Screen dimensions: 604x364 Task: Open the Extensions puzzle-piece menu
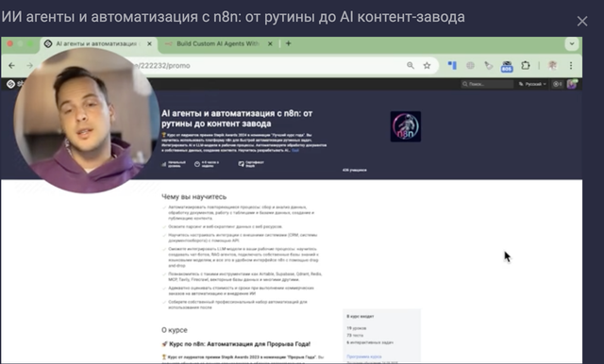(526, 66)
